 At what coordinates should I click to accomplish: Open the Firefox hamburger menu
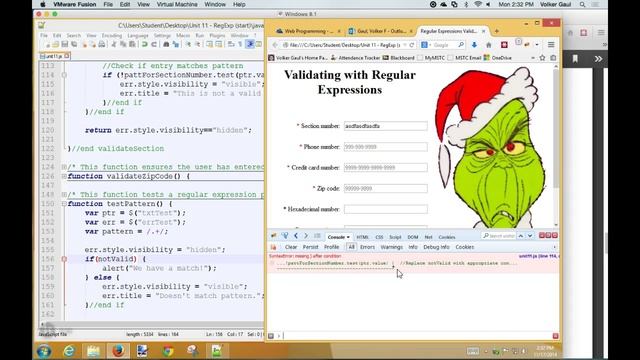551,45
